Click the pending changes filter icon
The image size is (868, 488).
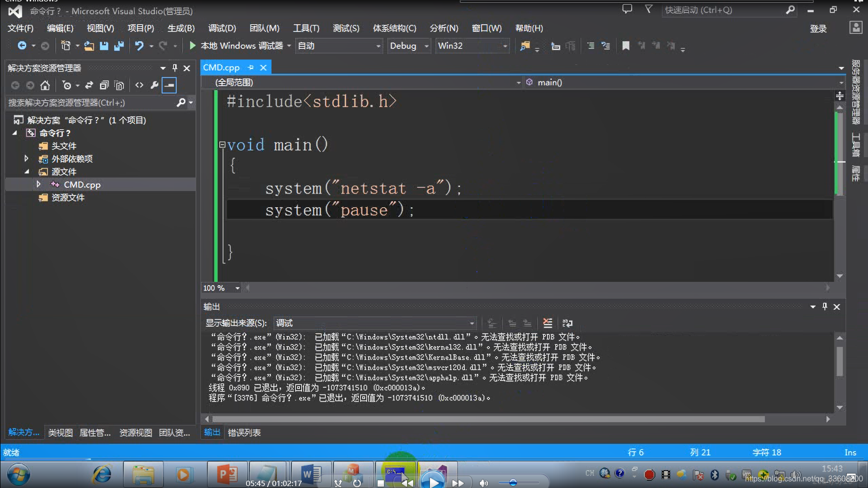[67, 86]
